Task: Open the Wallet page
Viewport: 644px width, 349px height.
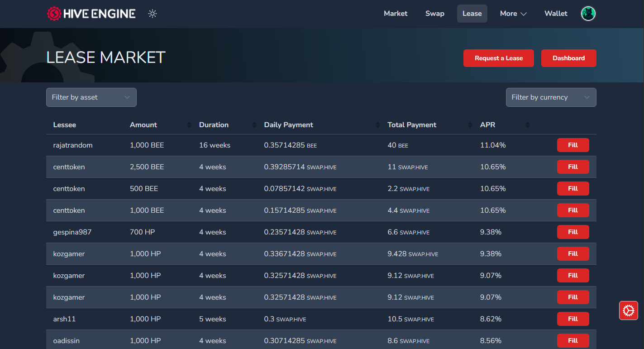Action: (x=556, y=14)
